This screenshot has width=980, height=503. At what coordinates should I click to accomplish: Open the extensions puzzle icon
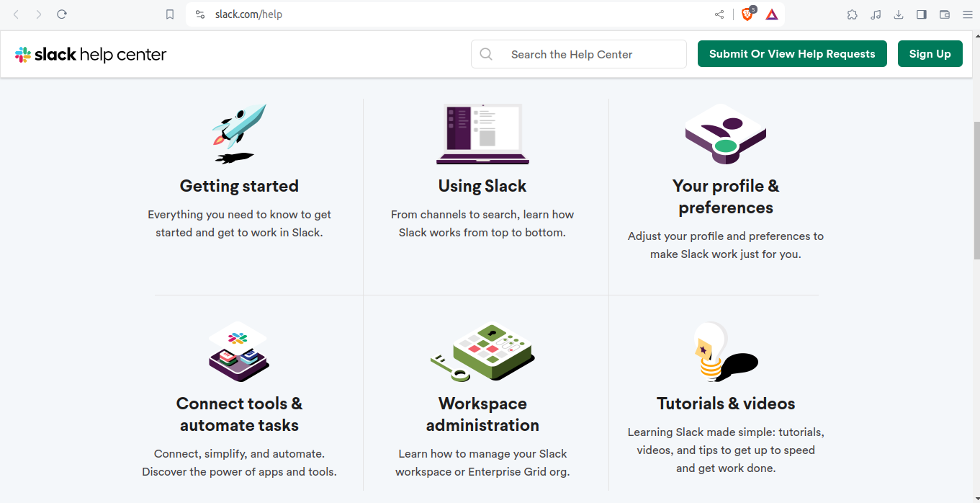click(853, 14)
